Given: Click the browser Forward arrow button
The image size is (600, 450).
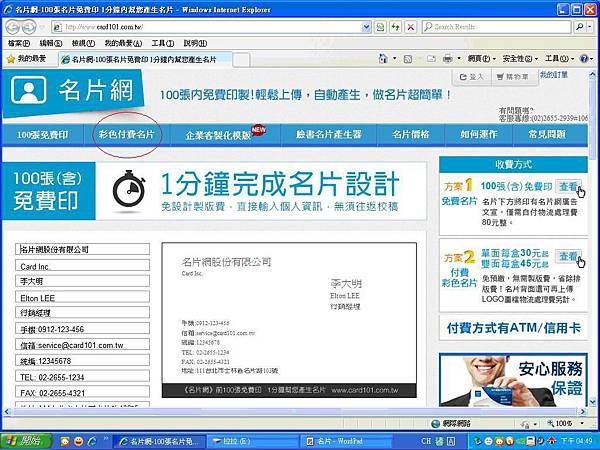Looking at the screenshot, I should point(29,27).
